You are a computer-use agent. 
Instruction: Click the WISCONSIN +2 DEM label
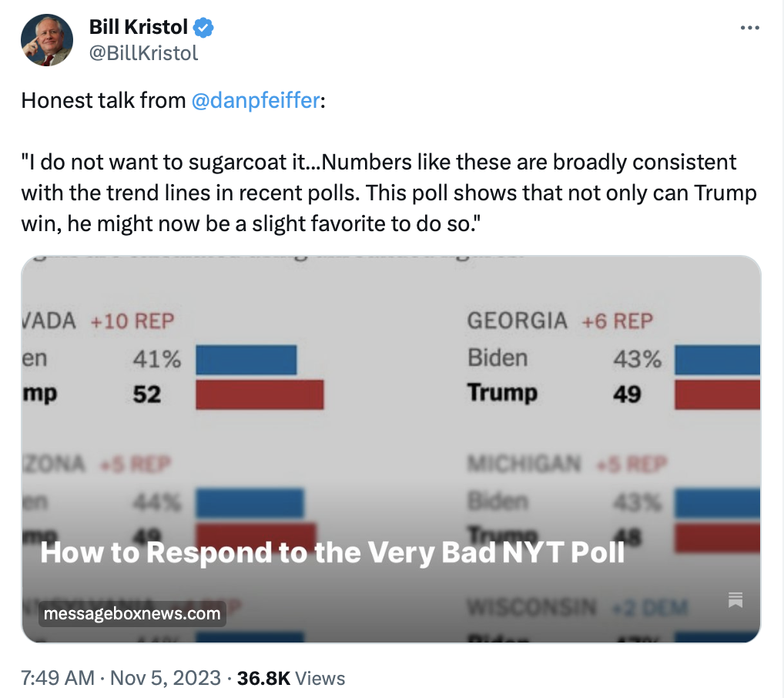point(577,608)
